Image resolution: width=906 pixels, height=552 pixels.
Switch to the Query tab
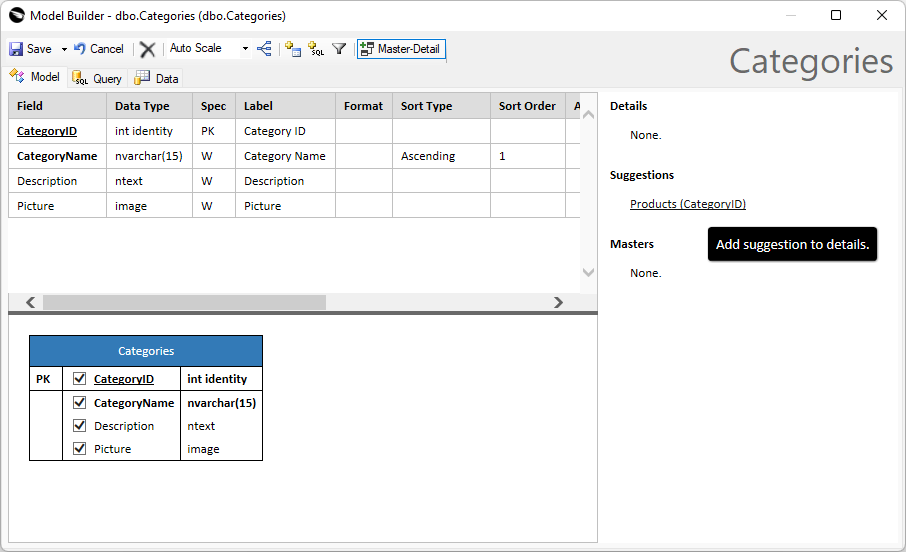(x=97, y=78)
